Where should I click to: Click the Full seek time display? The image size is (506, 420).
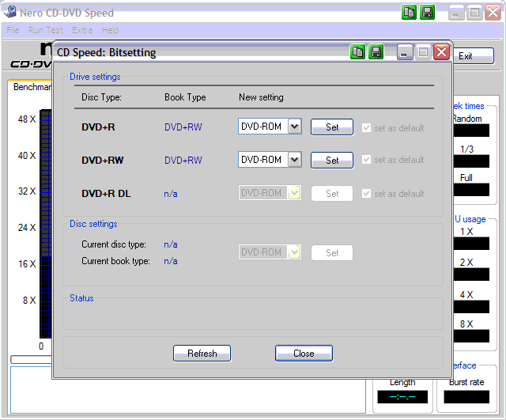[x=471, y=190]
